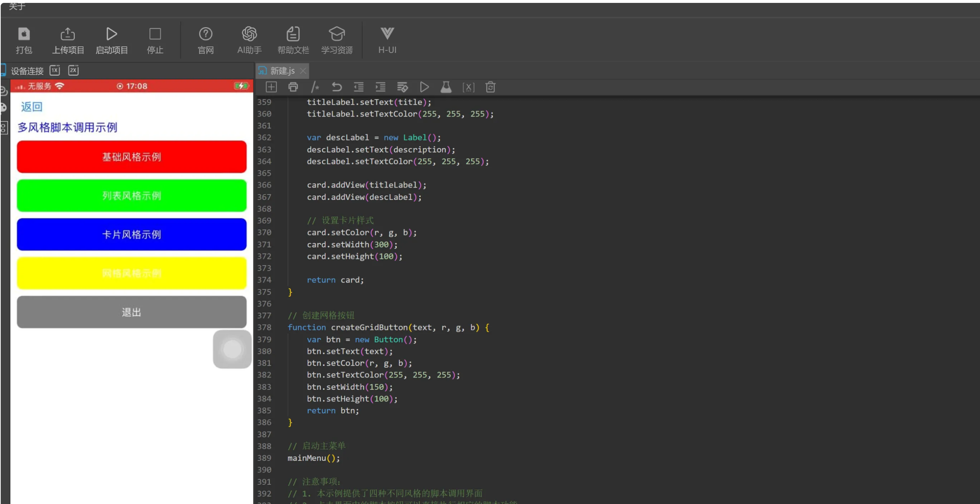Toggle 1X device preview scale
Screen dimensions: 980x504
pyautogui.click(x=55, y=70)
